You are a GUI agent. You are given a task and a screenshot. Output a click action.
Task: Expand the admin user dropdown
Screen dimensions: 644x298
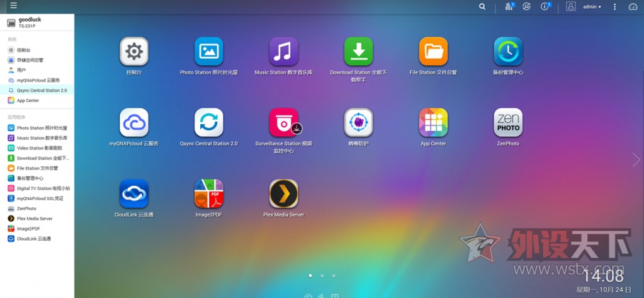pyautogui.click(x=592, y=7)
